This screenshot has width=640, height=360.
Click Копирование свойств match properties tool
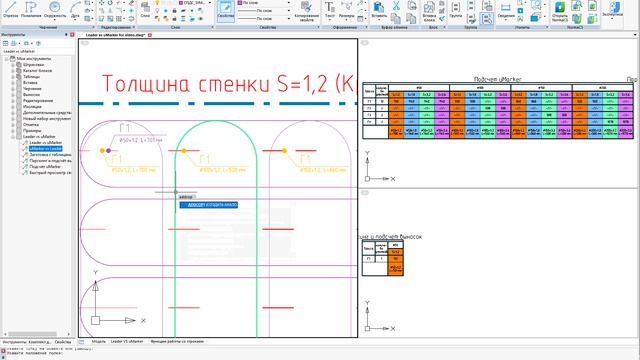306,11
